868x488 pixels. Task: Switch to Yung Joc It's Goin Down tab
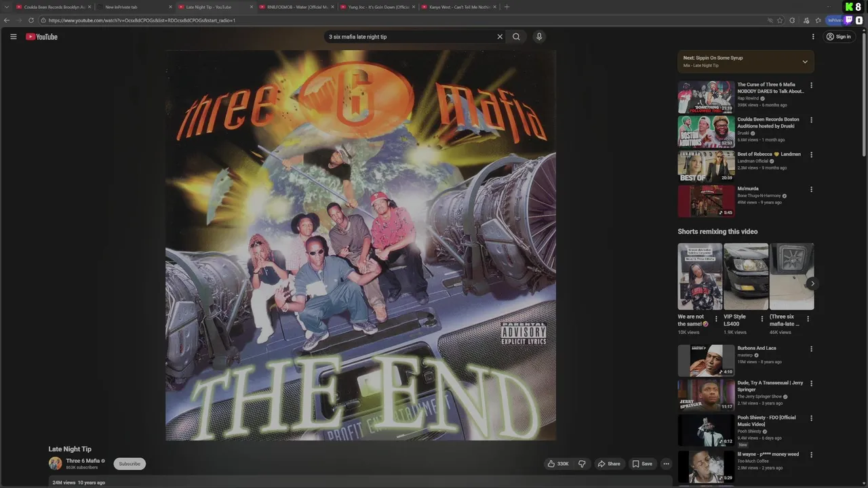pyautogui.click(x=378, y=7)
